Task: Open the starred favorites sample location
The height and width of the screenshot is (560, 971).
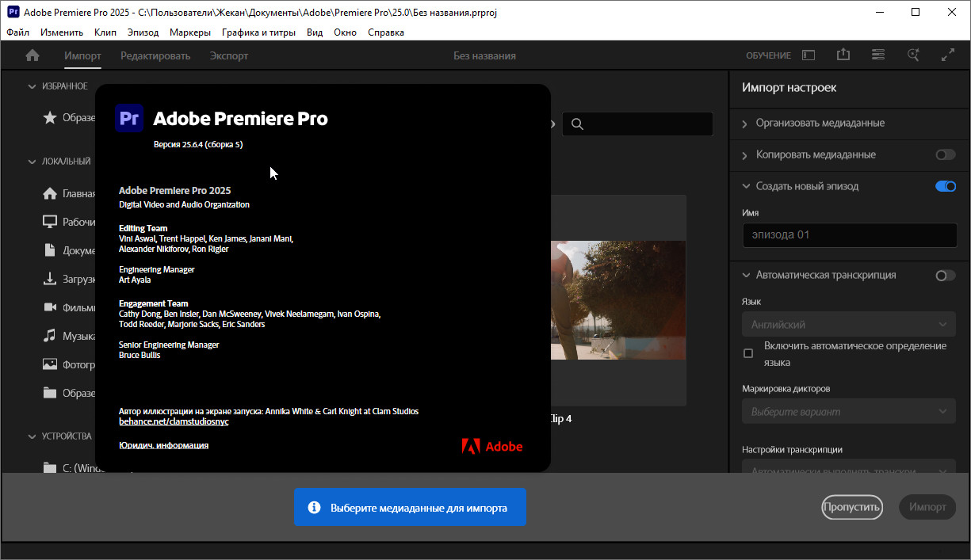Action: coord(50,117)
